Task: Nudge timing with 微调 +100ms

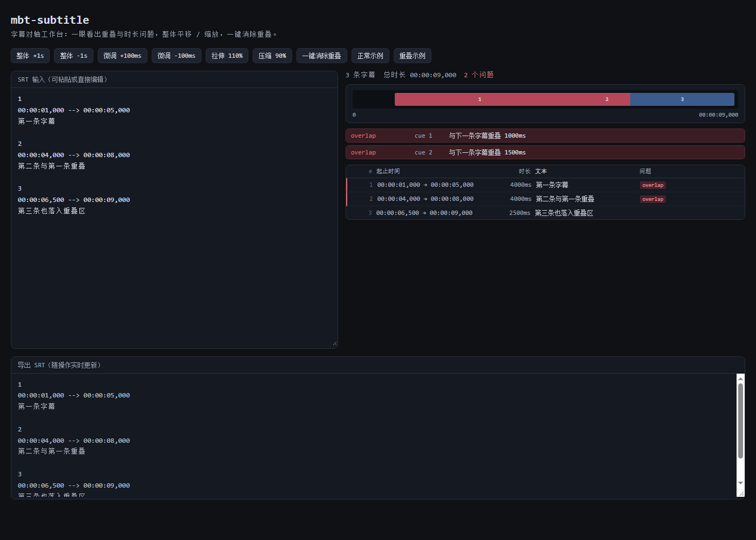Action: click(123, 56)
